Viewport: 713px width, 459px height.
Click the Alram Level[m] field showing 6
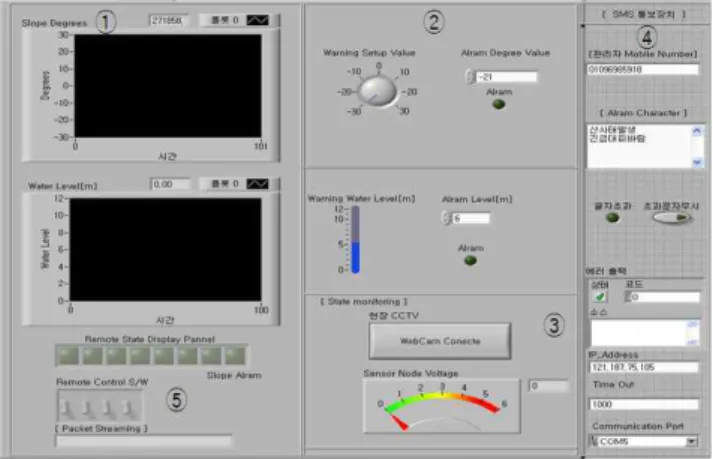(x=471, y=218)
